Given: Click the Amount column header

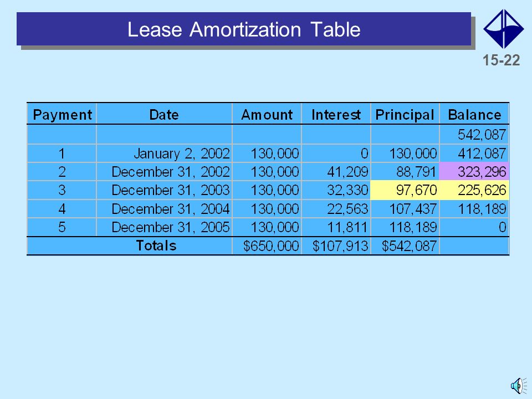Looking at the screenshot, I should pos(267,114).
